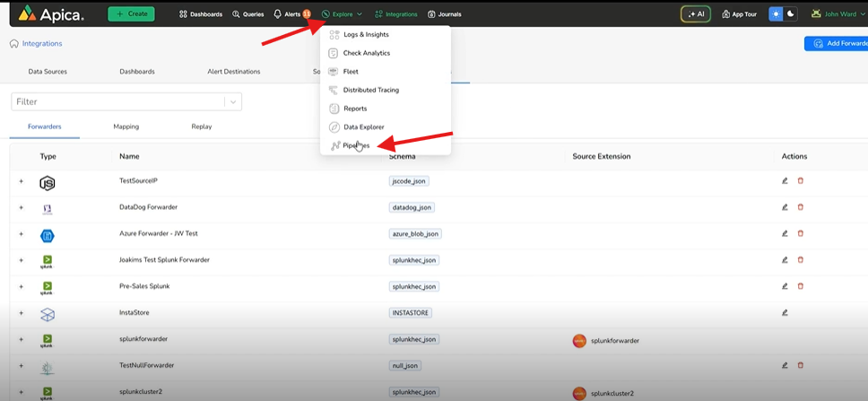This screenshot has height=401, width=868.
Task: Delete the Pre-Sales Splunk forwarder
Action: tap(801, 286)
